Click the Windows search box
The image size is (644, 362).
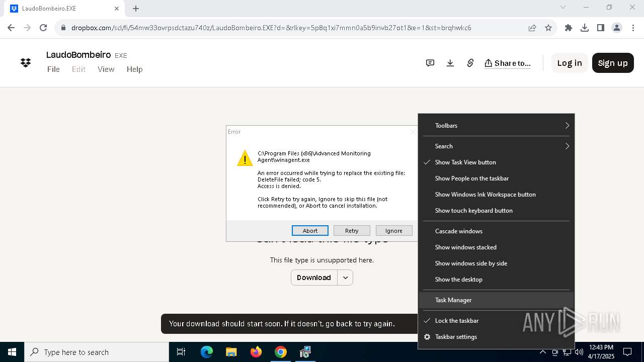click(x=97, y=352)
